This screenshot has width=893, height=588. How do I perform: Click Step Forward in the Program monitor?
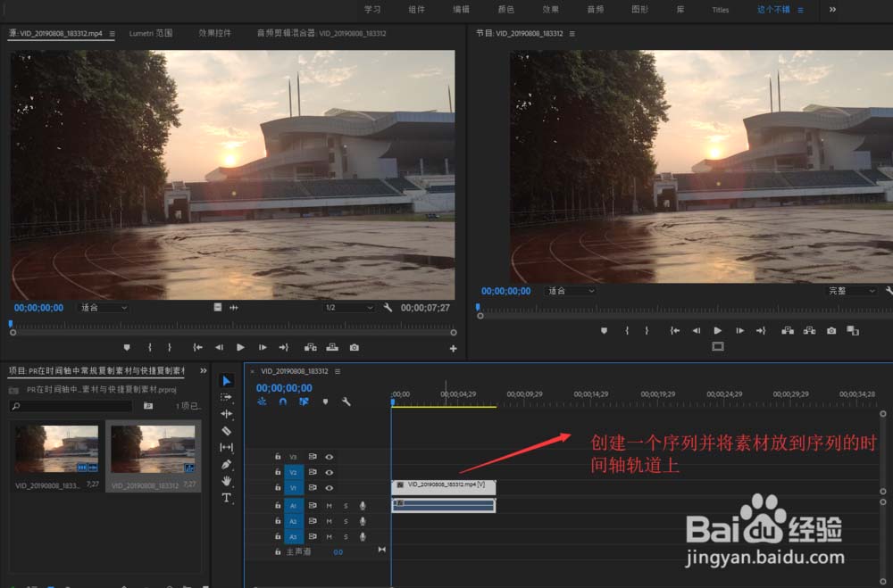[x=740, y=329]
